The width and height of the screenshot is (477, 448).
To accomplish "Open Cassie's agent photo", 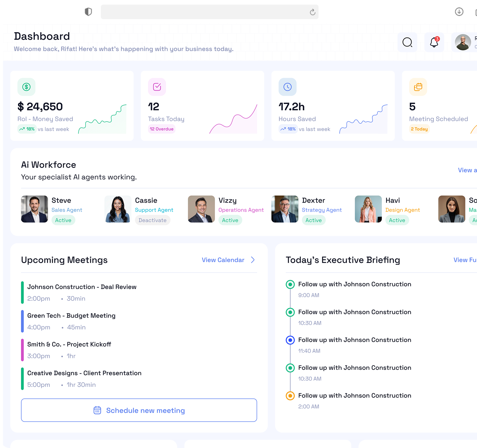I will (118, 209).
